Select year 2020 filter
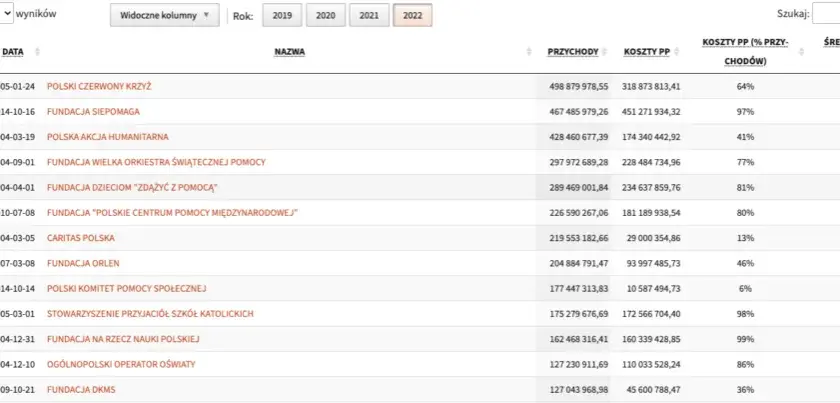Screen dimensions: 840x403 tap(326, 15)
